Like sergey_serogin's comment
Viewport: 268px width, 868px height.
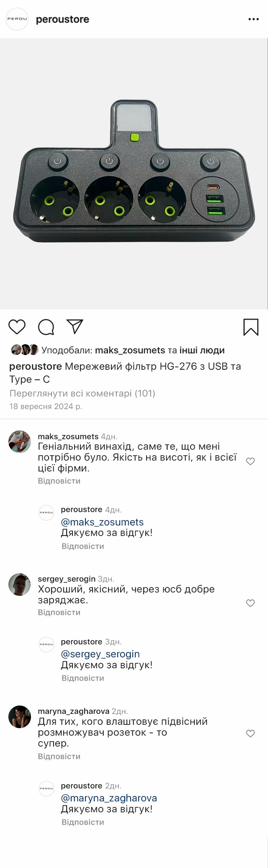coord(250,603)
